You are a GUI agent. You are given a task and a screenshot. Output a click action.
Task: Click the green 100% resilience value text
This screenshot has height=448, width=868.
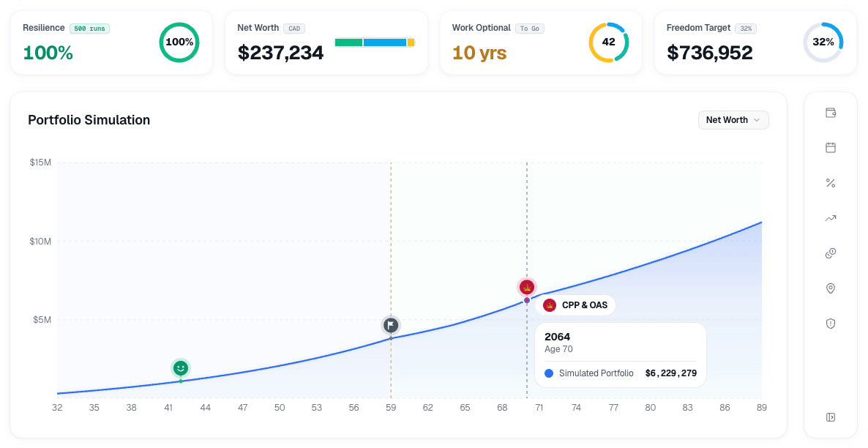(48, 53)
